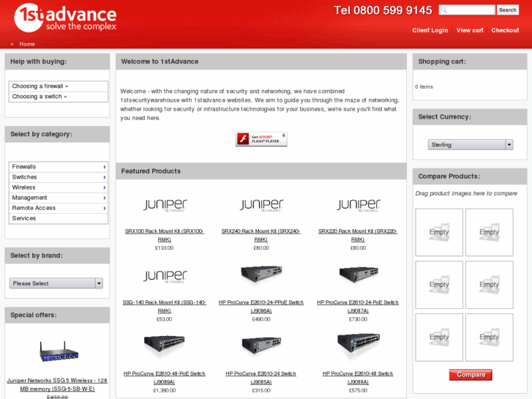Click the HP ProCurve E2610-48 Switch image
Screen dimensions: 532x399
coord(359,344)
